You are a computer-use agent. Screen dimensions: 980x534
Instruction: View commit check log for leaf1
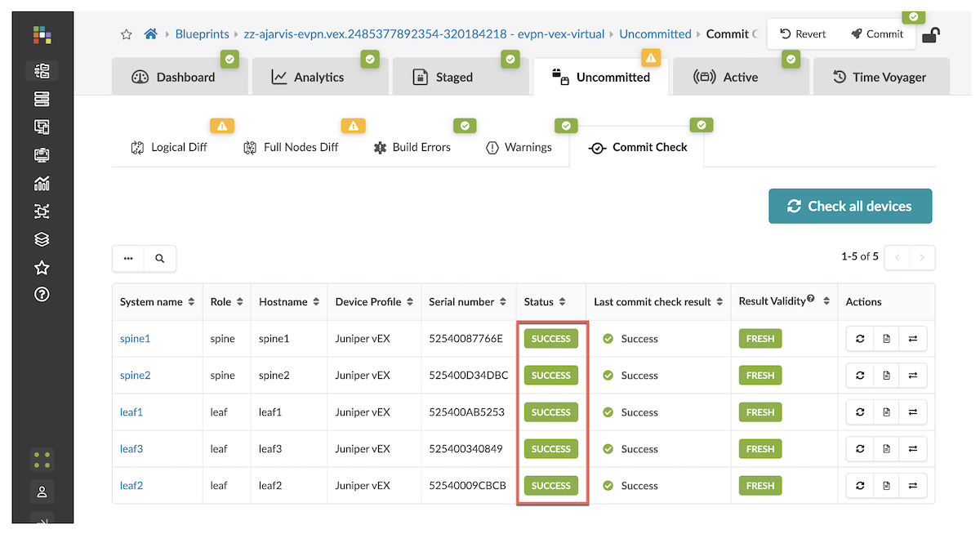(887, 412)
